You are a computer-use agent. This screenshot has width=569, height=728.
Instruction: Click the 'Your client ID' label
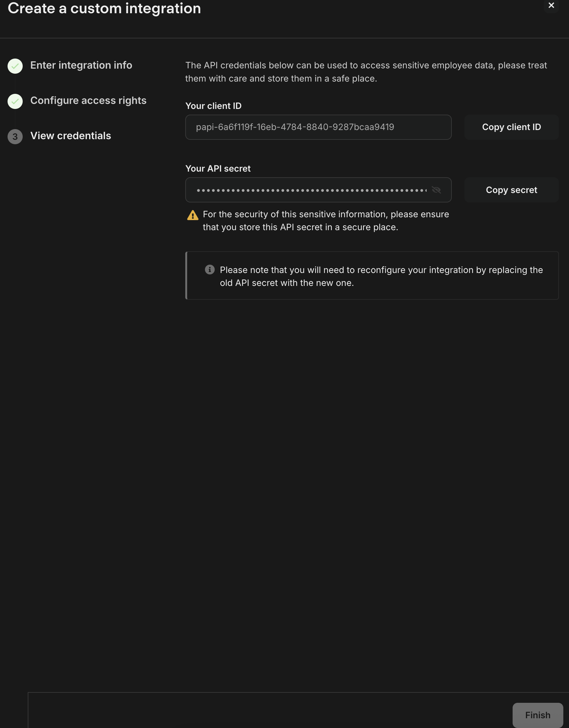tap(213, 106)
